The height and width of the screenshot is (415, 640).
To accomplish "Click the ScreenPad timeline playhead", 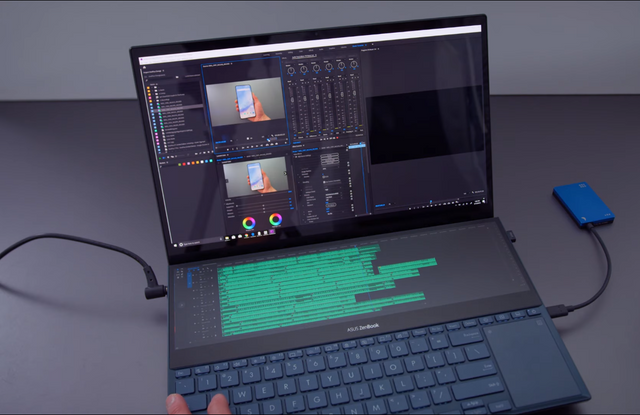I will click(x=356, y=247).
